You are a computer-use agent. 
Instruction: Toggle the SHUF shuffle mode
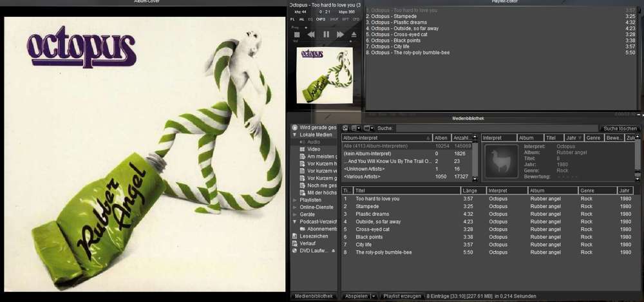tap(333, 19)
